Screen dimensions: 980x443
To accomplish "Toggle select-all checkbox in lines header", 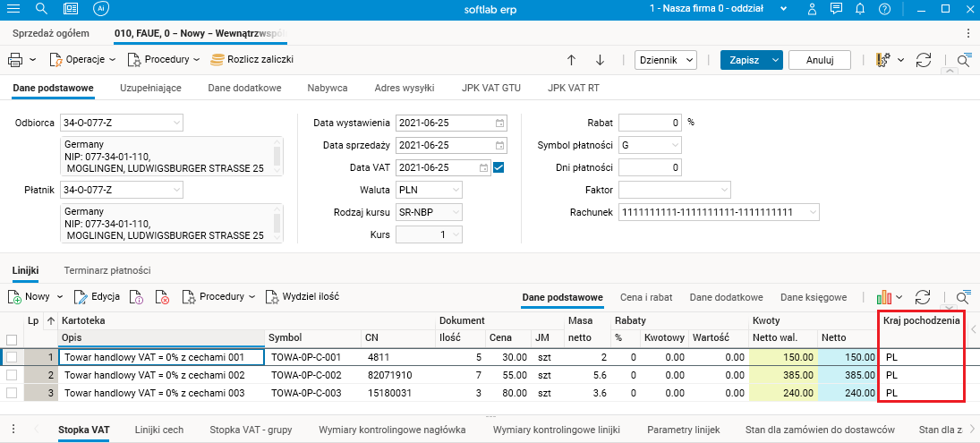I will coord(12,340).
